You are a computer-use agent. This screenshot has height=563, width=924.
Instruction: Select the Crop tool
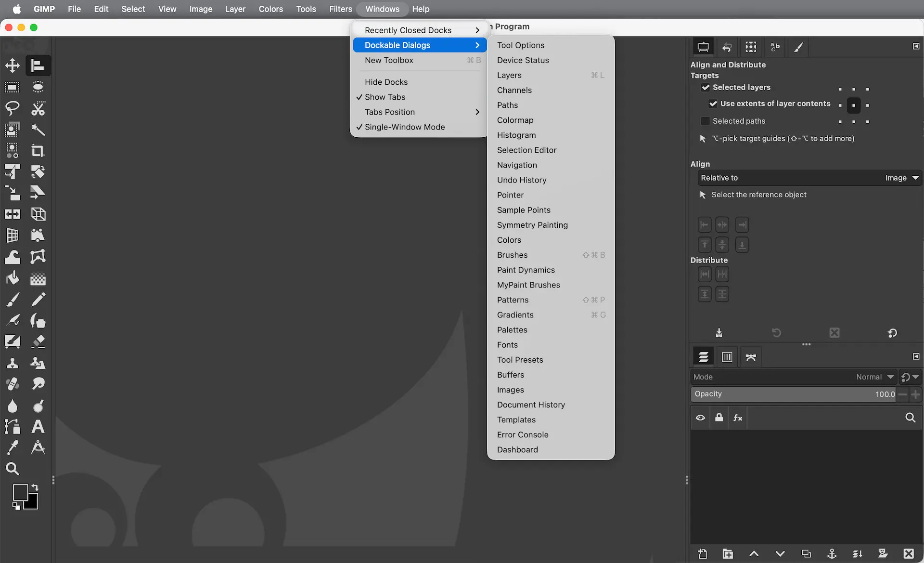[x=38, y=151]
